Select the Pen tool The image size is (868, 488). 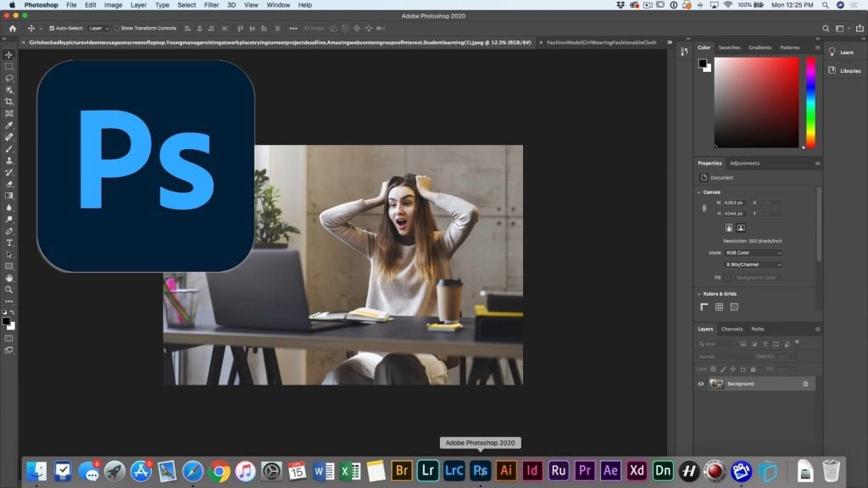8,231
